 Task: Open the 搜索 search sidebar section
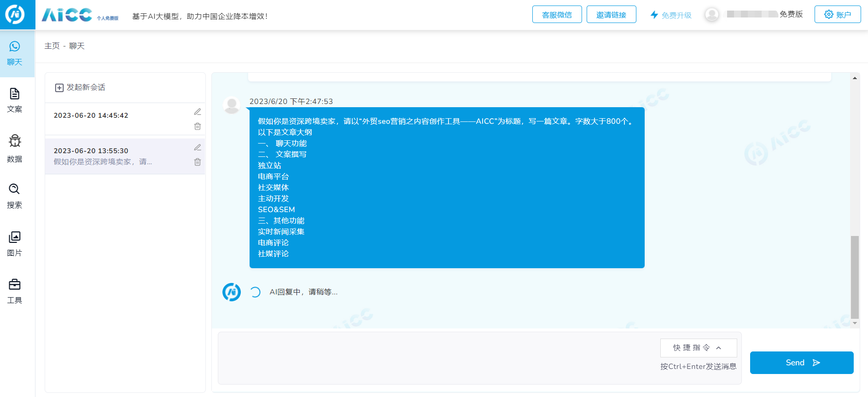[x=15, y=196]
